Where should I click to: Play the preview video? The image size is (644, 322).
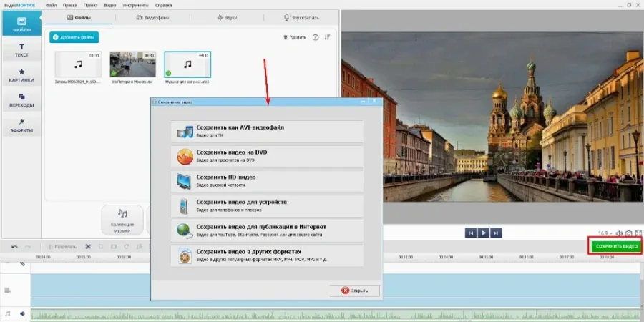coord(484,233)
